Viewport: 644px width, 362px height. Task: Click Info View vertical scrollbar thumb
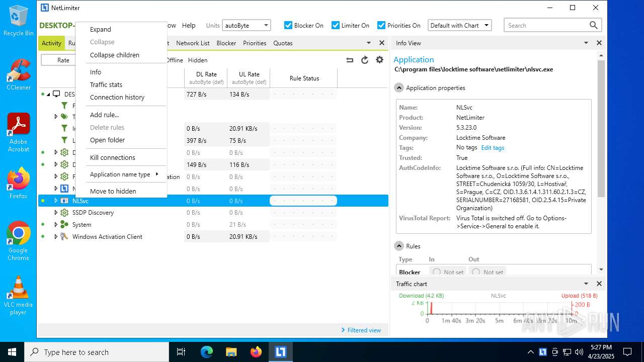click(x=601, y=128)
